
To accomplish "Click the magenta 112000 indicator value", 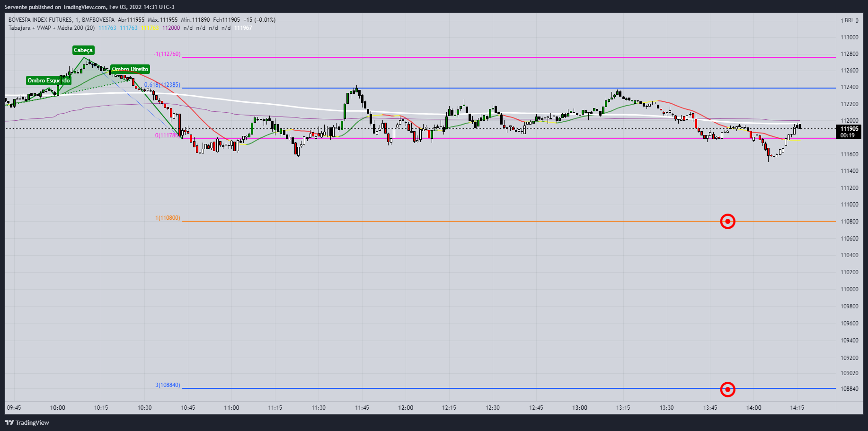I will (x=171, y=28).
